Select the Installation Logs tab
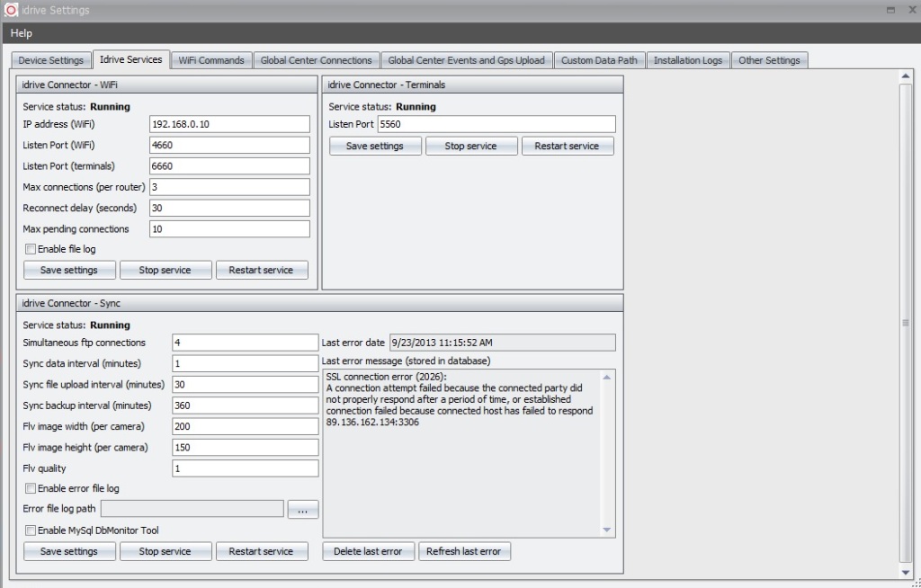This screenshot has width=921, height=588. [687, 60]
